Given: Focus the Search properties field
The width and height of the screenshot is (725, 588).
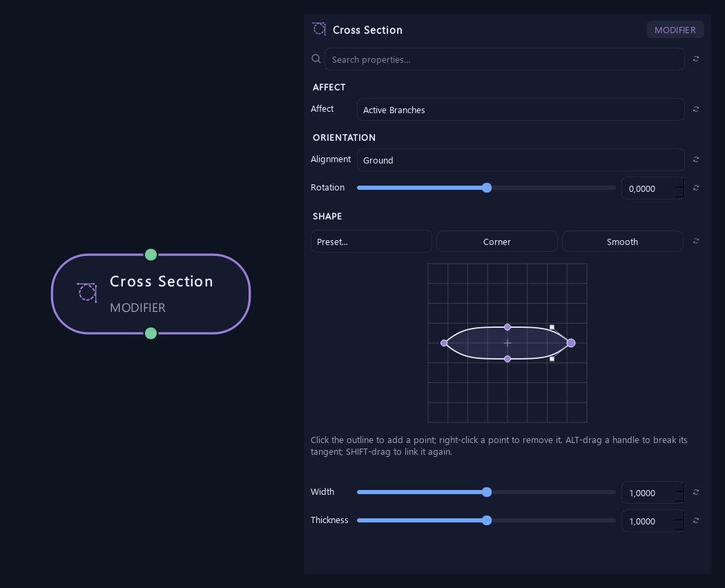Looking at the screenshot, I should coord(505,59).
